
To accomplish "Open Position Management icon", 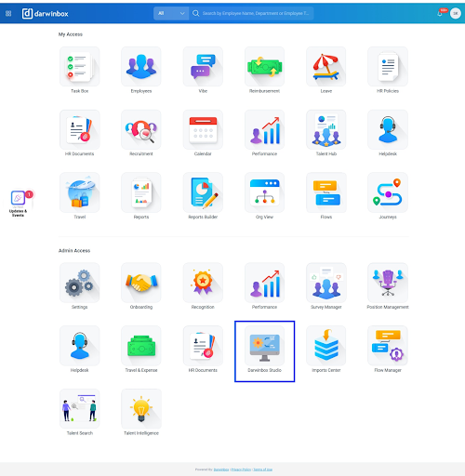I will tap(388, 283).
